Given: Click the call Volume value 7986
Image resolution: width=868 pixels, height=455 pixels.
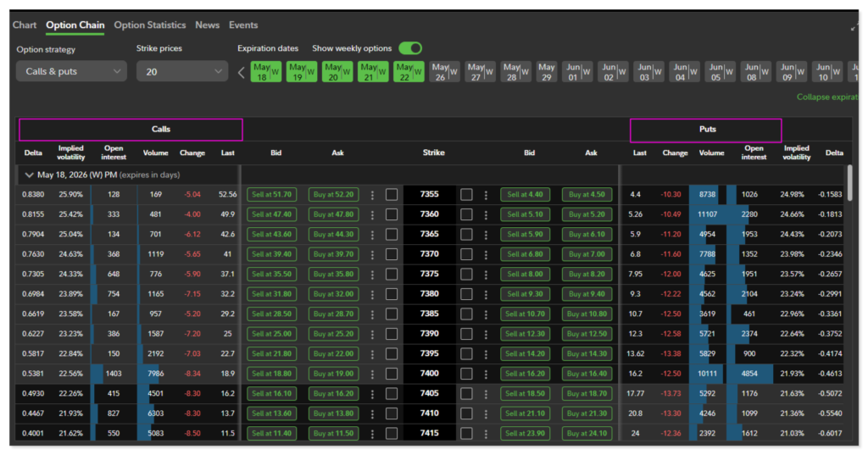Looking at the screenshot, I should coord(156,374).
